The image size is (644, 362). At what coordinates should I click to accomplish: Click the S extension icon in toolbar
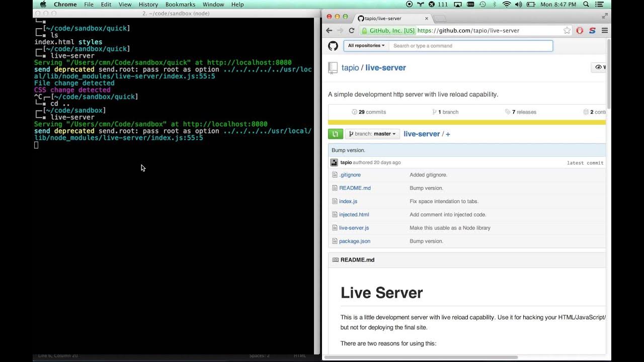tap(592, 30)
